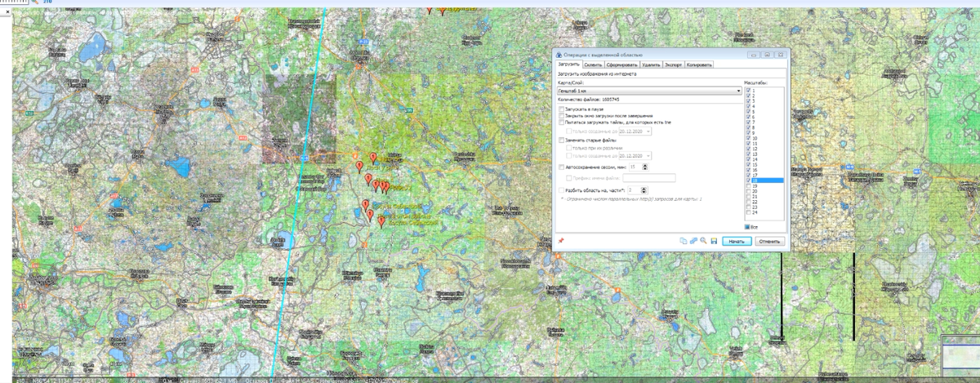Screen dimensions: 980x383
Task: Click the magnifier icon in the dialog footer
Action: click(703, 241)
